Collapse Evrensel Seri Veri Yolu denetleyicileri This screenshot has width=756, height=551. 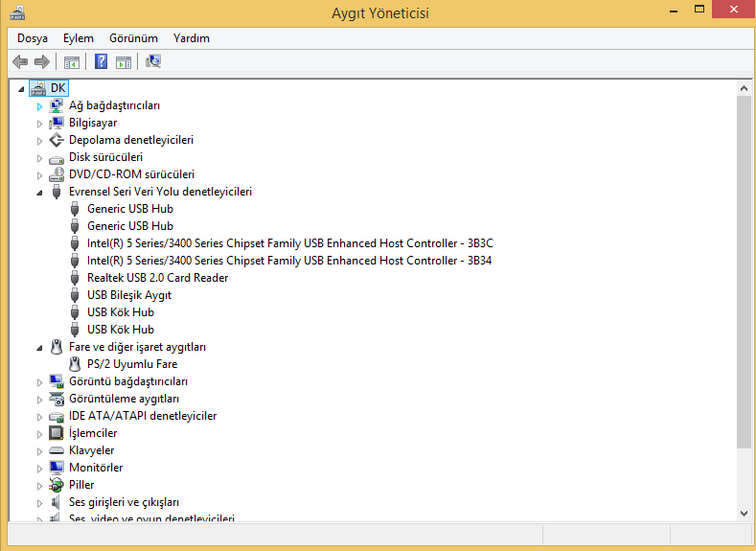coord(39,193)
